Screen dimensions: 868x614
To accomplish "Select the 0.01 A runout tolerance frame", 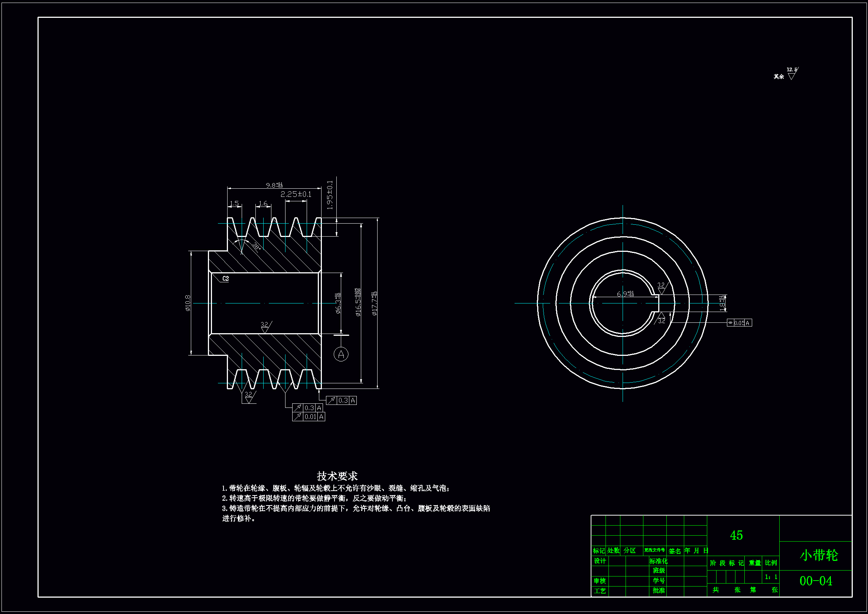I will point(309,416).
